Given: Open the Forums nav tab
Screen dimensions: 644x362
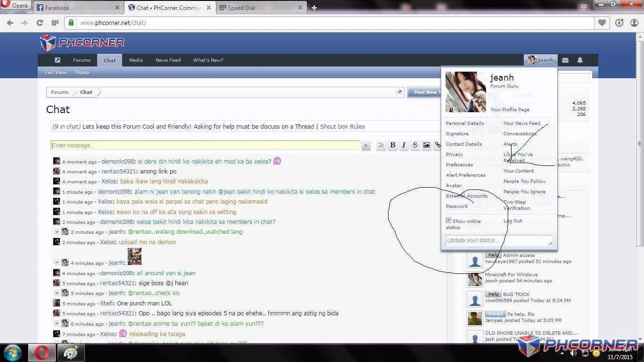Looking at the screenshot, I should pos(82,60).
